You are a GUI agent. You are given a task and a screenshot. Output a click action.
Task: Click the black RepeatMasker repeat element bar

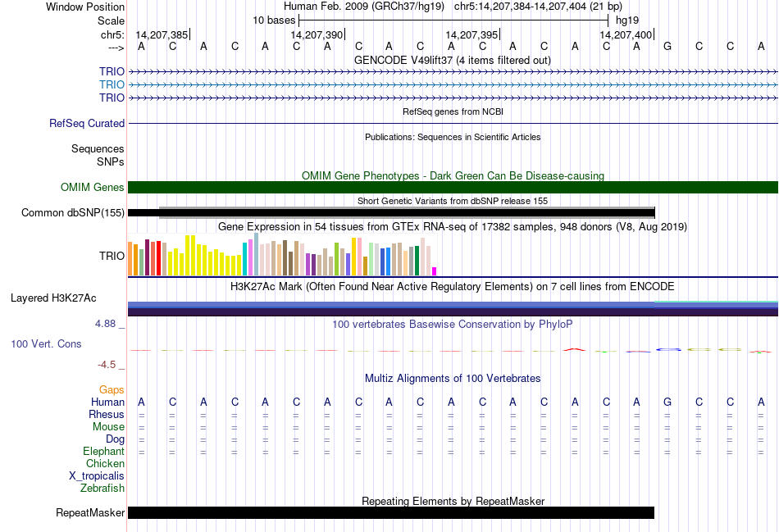pos(391,512)
